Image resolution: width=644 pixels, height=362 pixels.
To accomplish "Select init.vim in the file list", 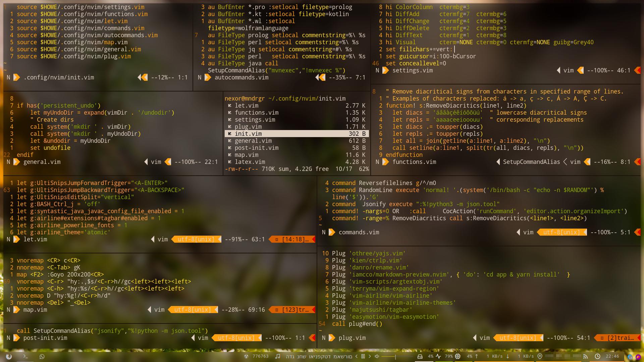I will [248, 134].
